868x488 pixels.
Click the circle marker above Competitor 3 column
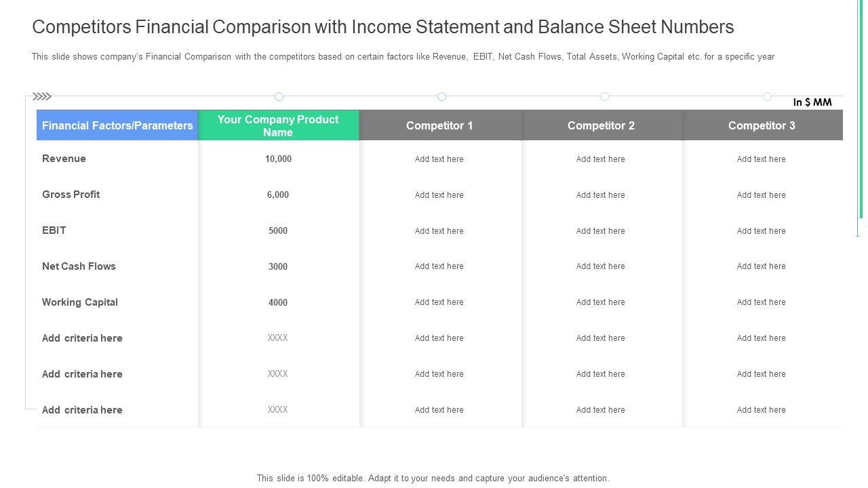point(767,96)
